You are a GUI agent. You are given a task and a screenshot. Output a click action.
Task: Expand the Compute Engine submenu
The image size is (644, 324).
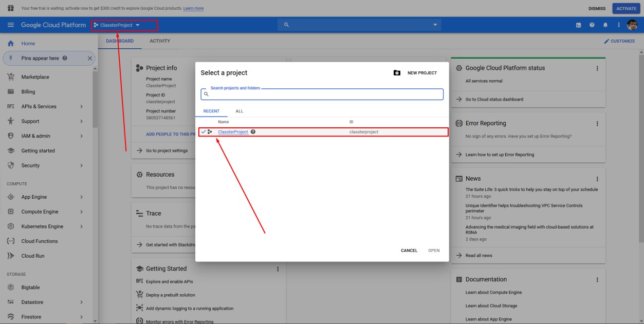[x=81, y=212]
